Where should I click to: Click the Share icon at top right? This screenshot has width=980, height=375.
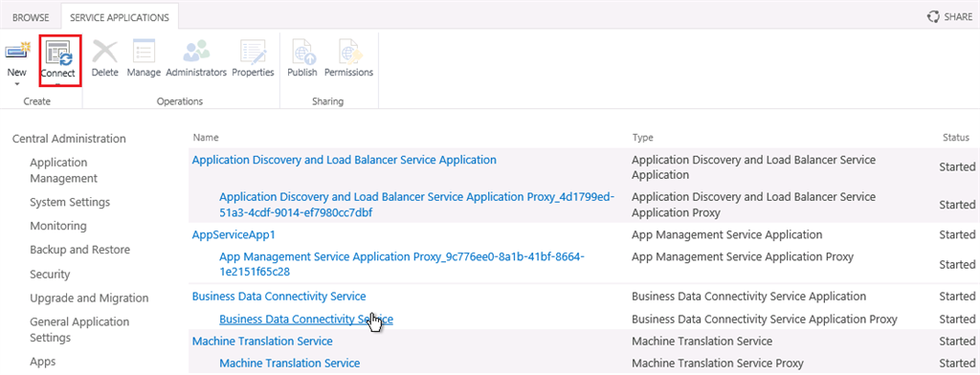[933, 17]
